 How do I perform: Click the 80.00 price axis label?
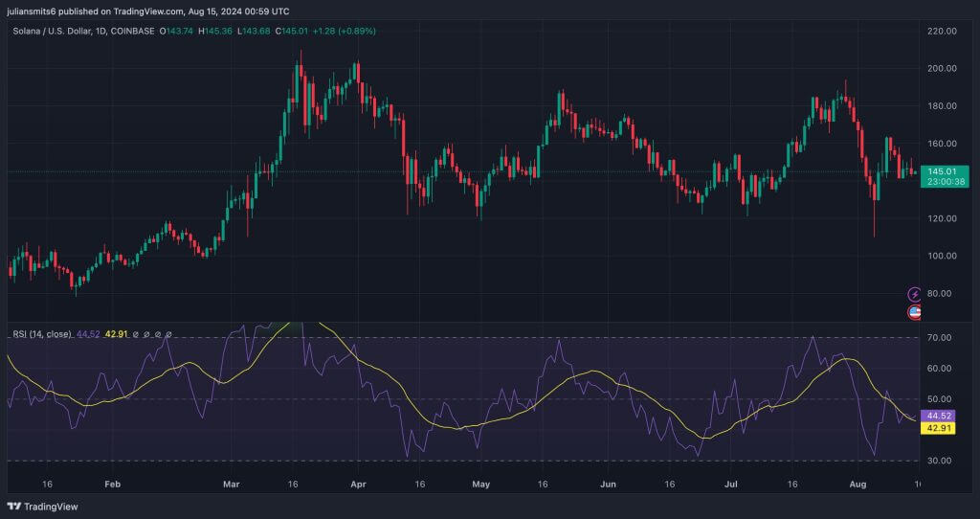[x=940, y=293]
